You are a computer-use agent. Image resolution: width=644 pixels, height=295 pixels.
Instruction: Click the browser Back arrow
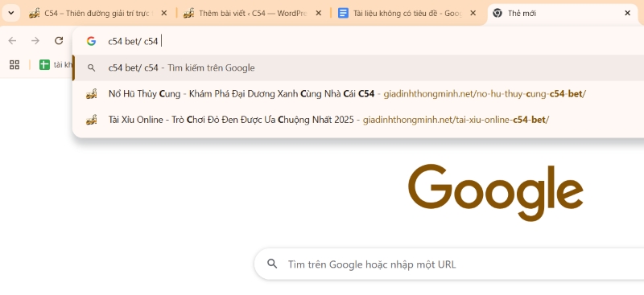(12, 41)
